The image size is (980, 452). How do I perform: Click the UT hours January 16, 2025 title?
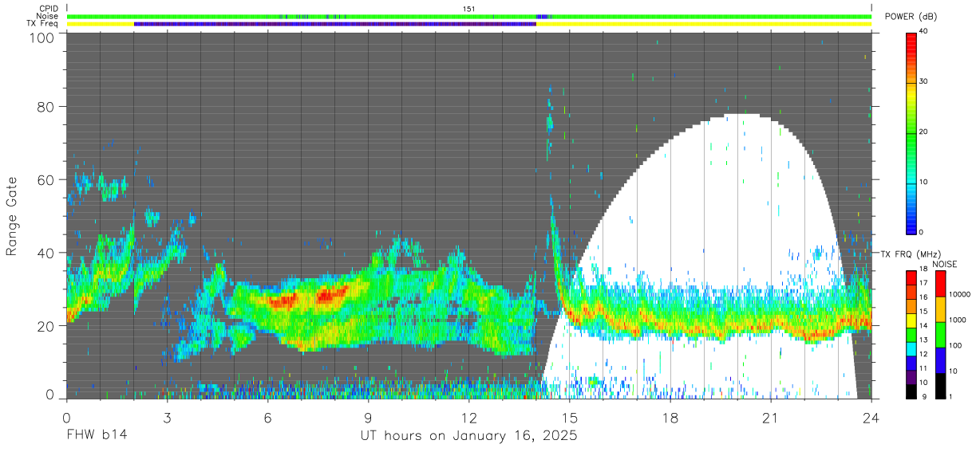pos(469,436)
